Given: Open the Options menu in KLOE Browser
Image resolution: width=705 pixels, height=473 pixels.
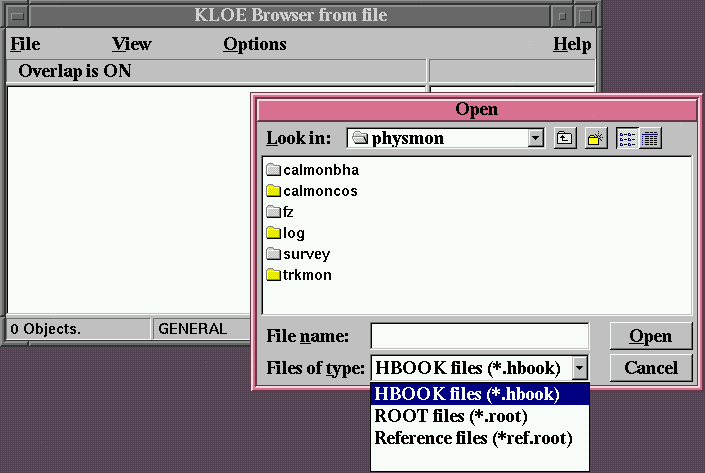Looking at the screenshot, I should tap(255, 44).
